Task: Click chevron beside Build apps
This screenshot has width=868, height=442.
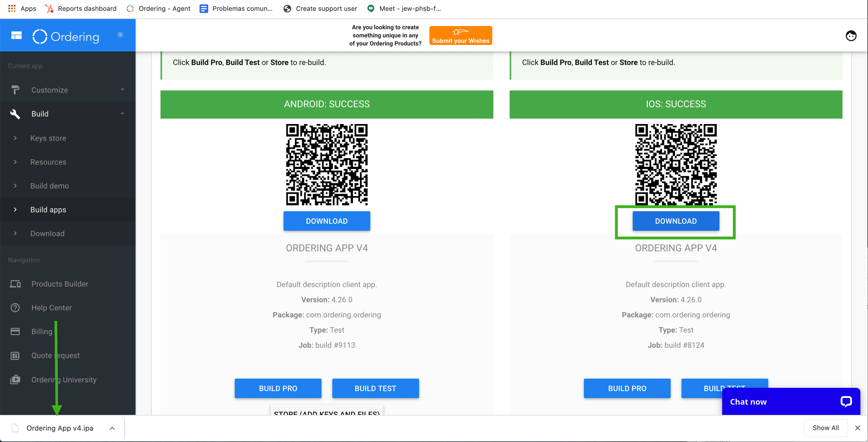Action: (x=15, y=210)
